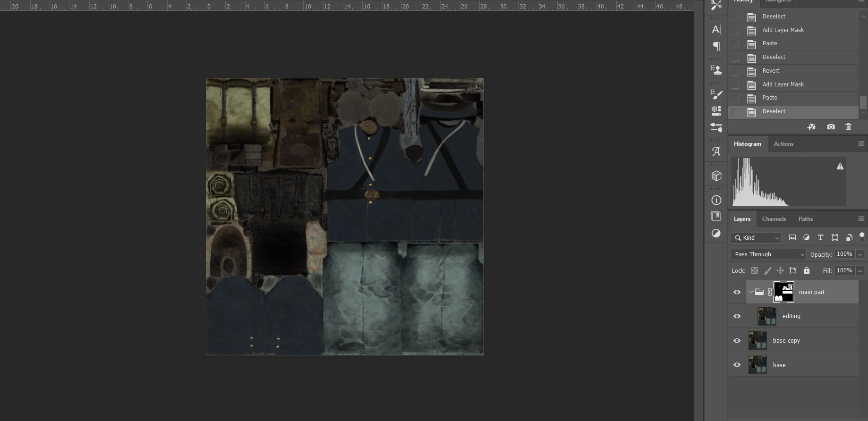The image size is (868, 421).
Task: Click the Fill 100% value field
Action: pos(844,270)
